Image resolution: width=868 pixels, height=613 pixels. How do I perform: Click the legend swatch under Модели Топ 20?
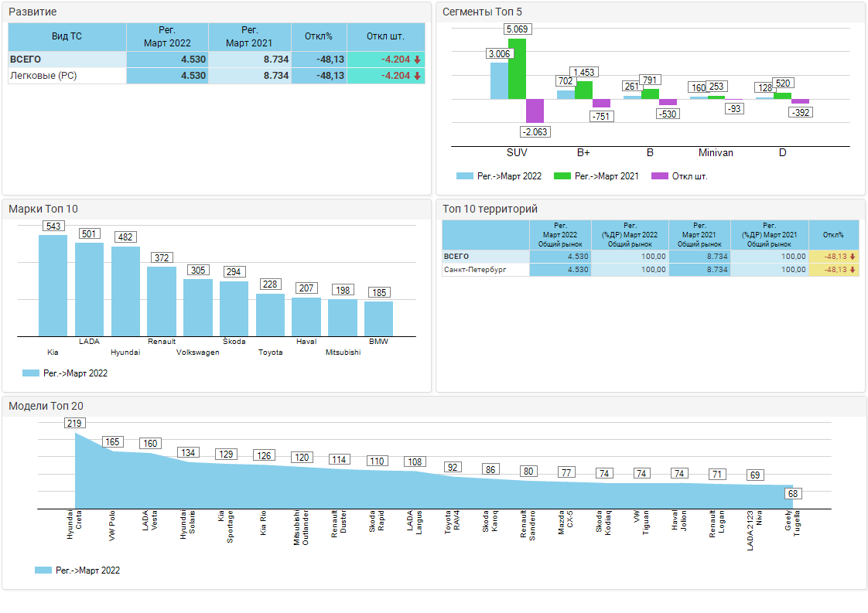43,570
